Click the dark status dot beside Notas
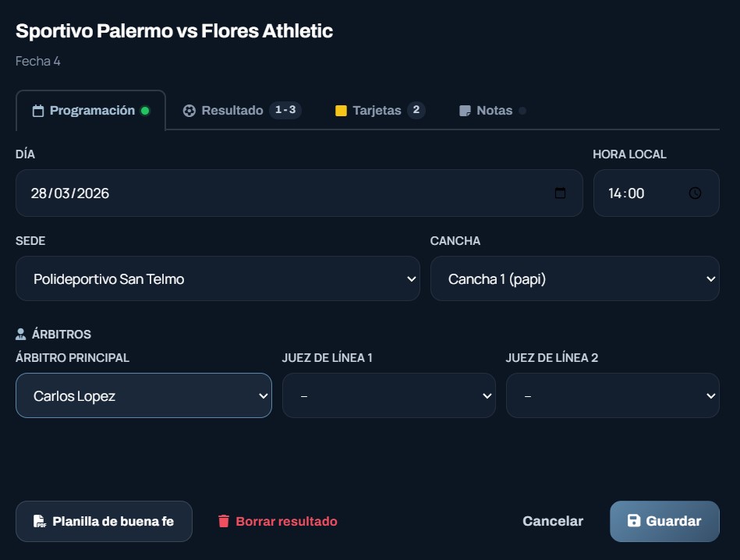 (x=522, y=111)
